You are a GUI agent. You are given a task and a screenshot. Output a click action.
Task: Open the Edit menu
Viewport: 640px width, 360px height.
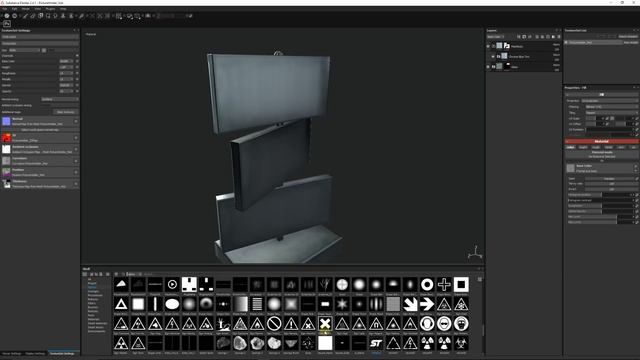(x=14, y=9)
